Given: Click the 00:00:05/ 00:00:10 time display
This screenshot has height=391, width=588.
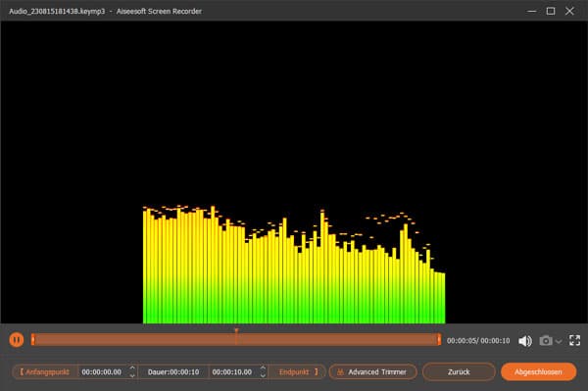Looking at the screenshot, I should click(478, 341).
